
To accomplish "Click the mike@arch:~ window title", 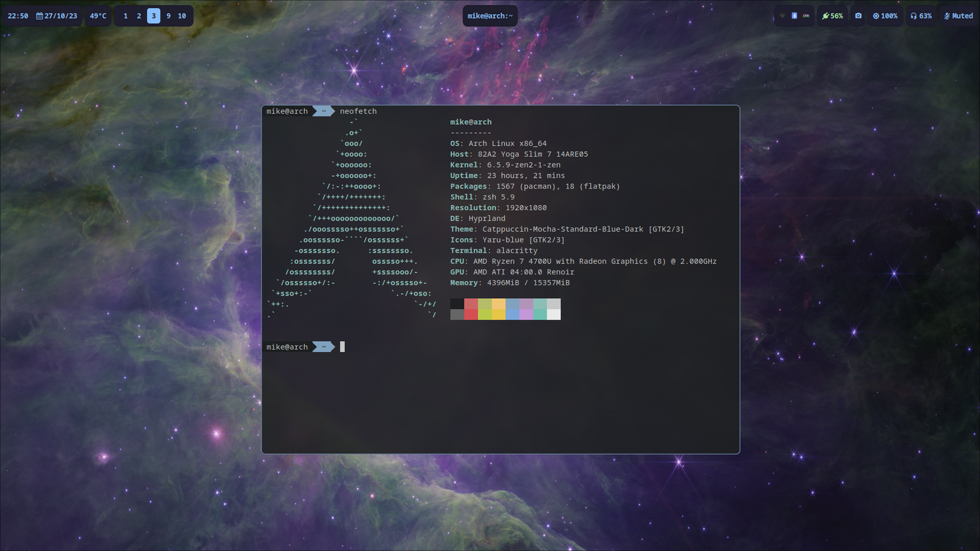I will point(490,16).
